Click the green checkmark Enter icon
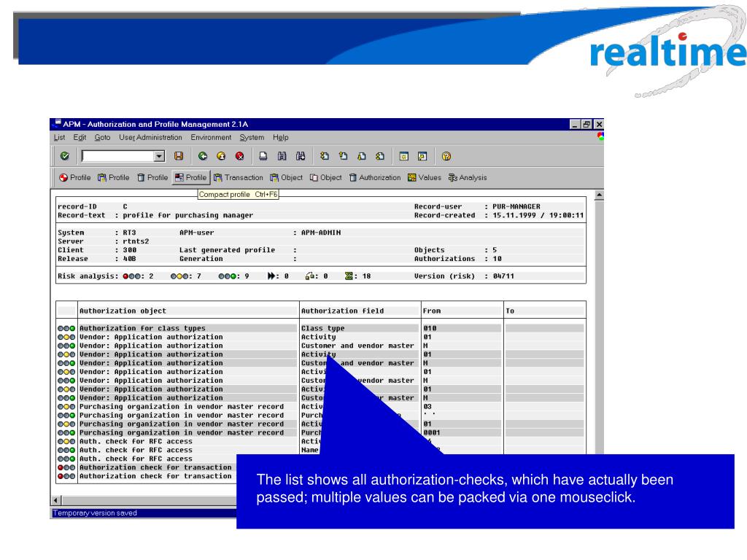The height and width of the screenshot is (560, 747). point(65,156)
